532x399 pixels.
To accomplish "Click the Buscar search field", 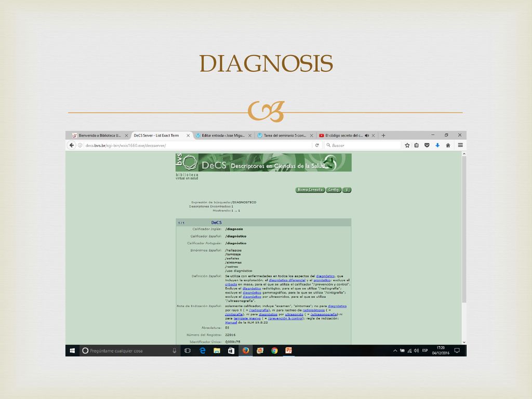I will 362,145.
